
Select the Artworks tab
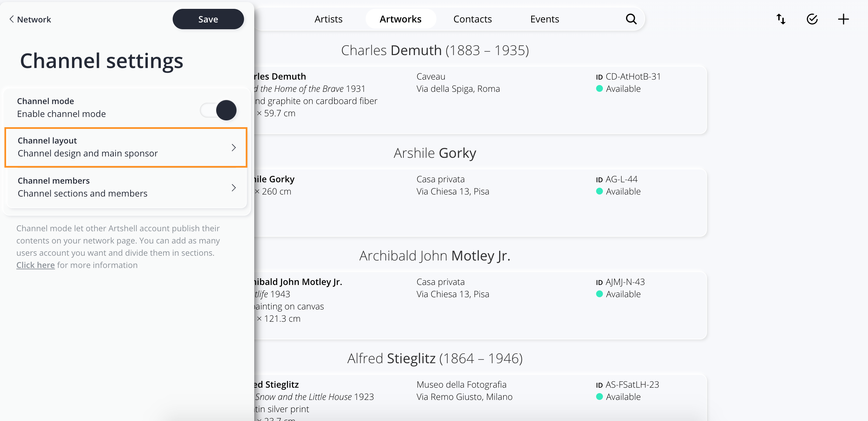(400, 19)
